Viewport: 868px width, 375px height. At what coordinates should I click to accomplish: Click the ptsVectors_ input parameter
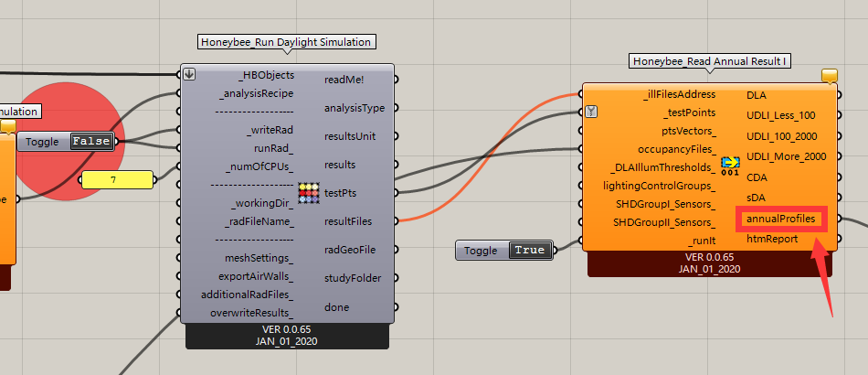click(x=689, y=132)
